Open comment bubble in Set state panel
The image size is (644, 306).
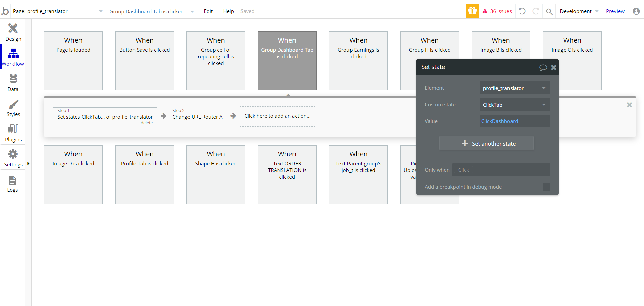click(x=543, y=67)
